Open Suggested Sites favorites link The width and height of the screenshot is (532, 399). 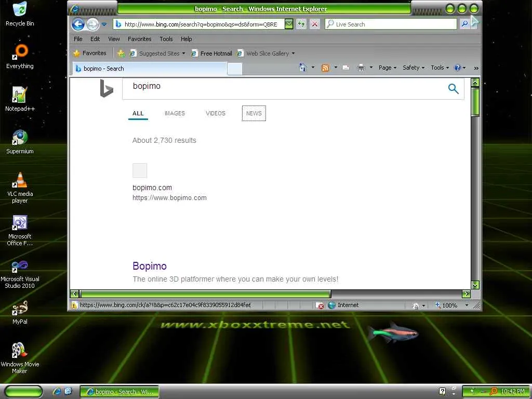point(157,54)
